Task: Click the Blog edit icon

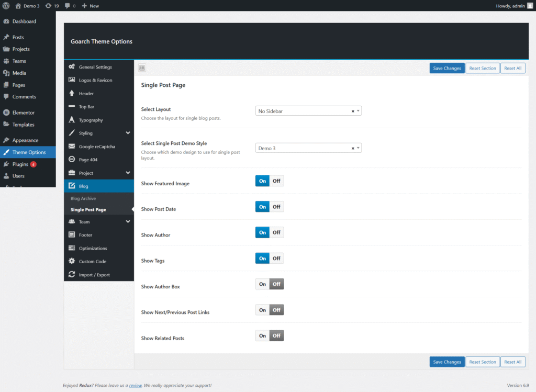Action: (x=72, y=186)
